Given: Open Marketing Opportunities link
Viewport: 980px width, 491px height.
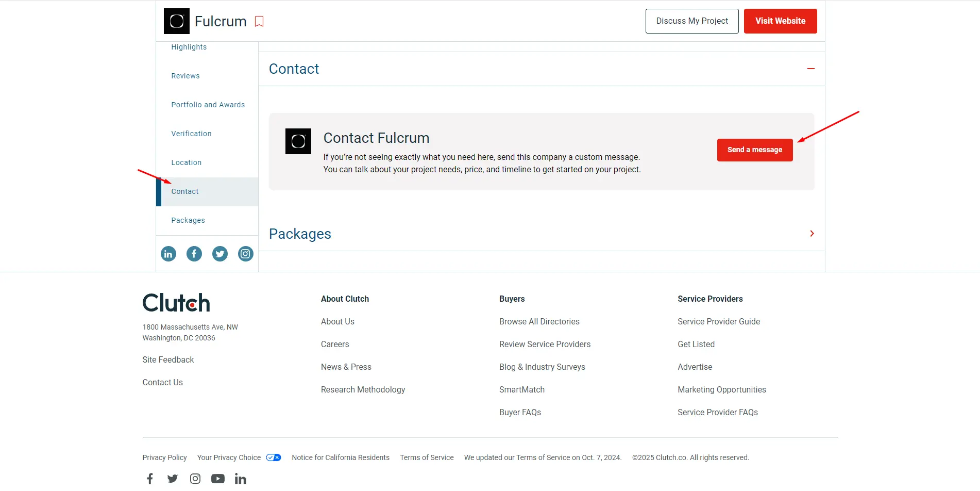Looking at the screenshot, I should (722, 389).
